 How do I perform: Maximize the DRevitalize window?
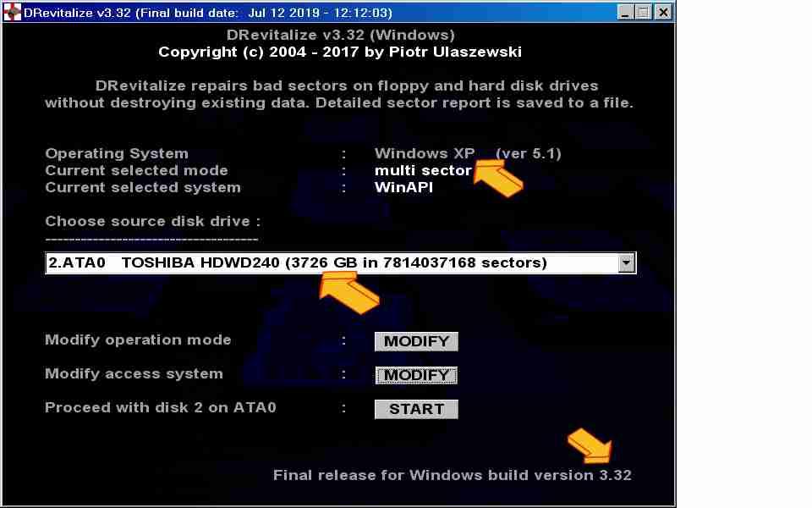[644, 13]
